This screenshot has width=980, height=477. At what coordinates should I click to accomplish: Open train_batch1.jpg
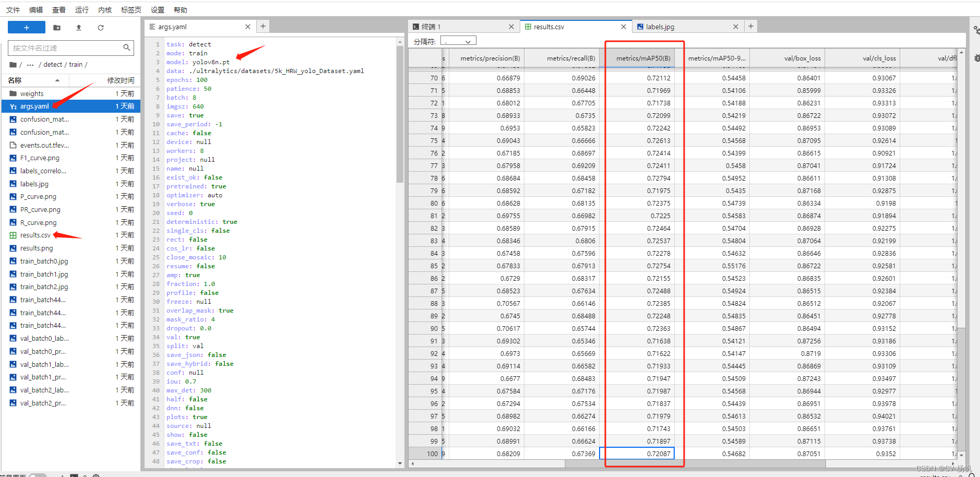[71, 274]
